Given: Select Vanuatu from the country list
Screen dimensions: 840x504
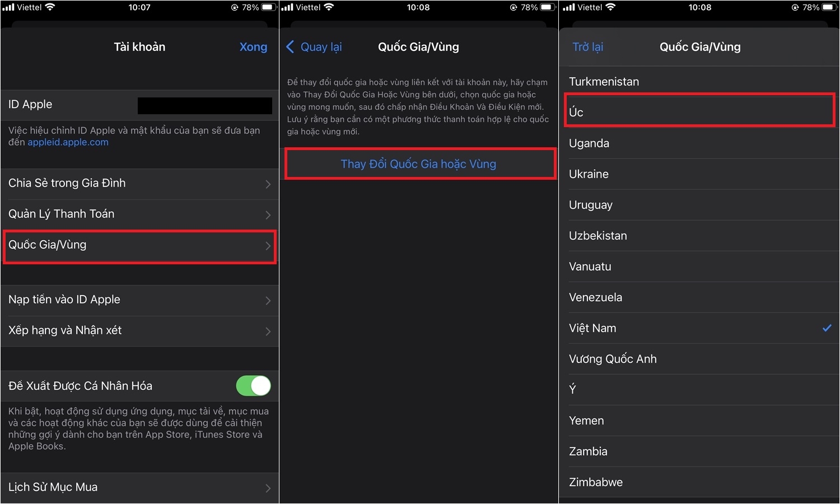Looking at the screenshot, I should [699, 267].
